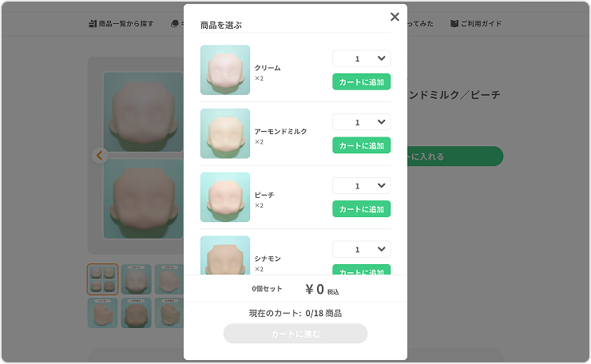The height and width of the screenshot is (364, 591).
Task: Click the シナモン product image
Action: click(225, 255)
